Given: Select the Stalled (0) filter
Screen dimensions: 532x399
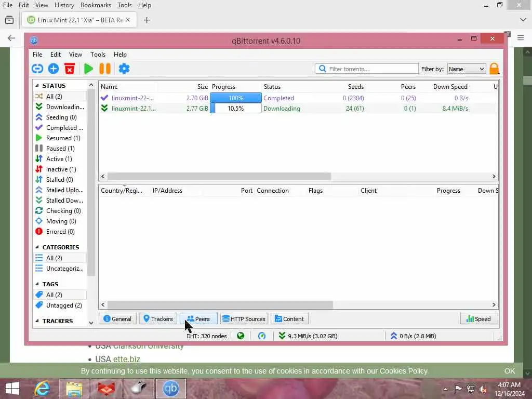Looking at the screenshot, I should [x=60, y=180].
